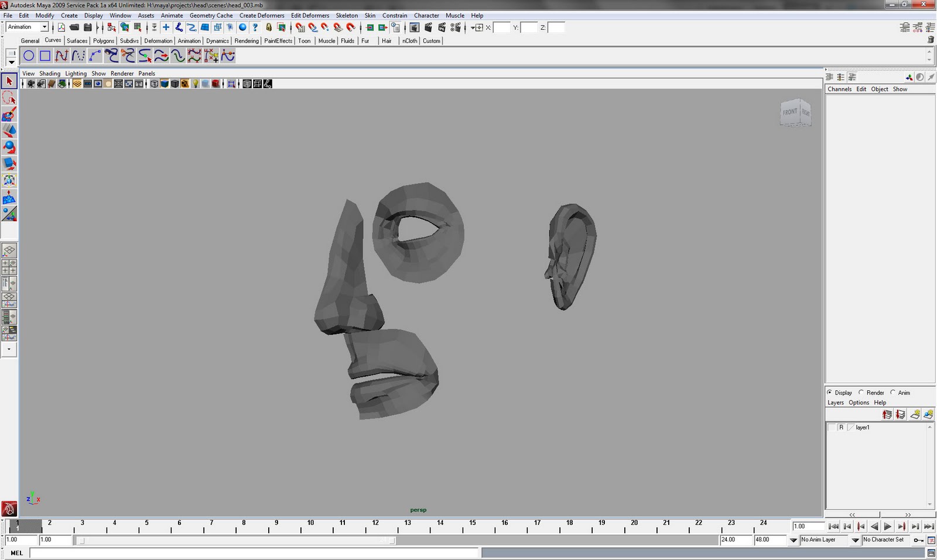Choose the Paint Selection tool
This screenshot has height=560, width=937.
(9, 114)
